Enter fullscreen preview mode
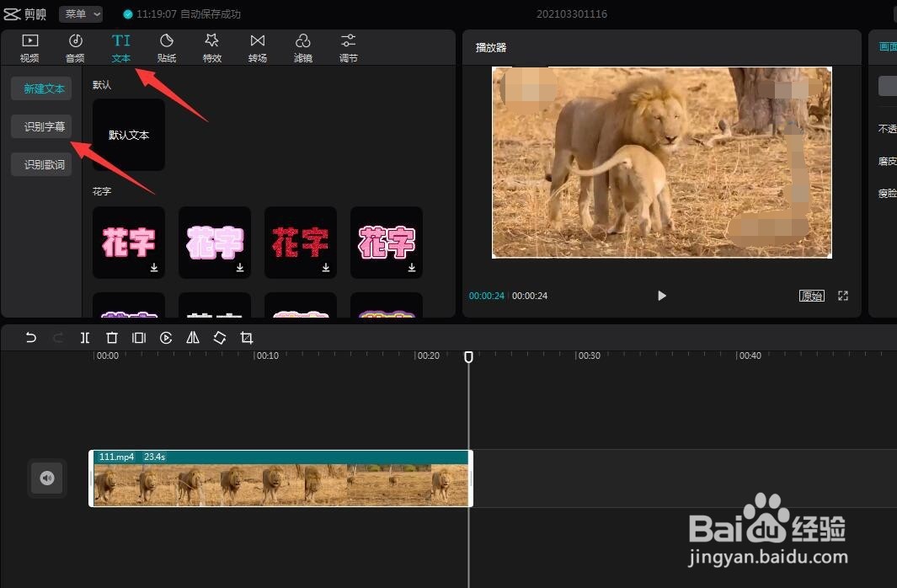Screen dimensions: 897x588 pos(842,296)
